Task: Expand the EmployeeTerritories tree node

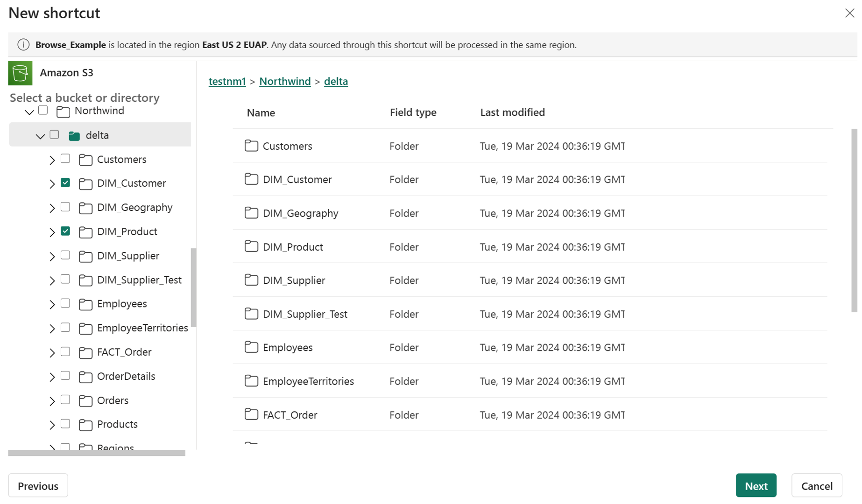Action: coord(52,329)
